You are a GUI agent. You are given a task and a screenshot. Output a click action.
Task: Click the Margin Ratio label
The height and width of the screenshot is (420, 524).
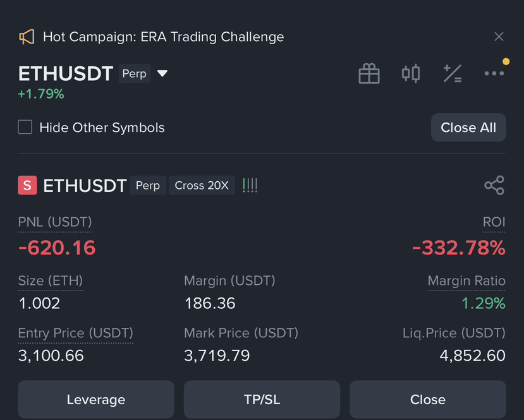click(x=466, y=281)
